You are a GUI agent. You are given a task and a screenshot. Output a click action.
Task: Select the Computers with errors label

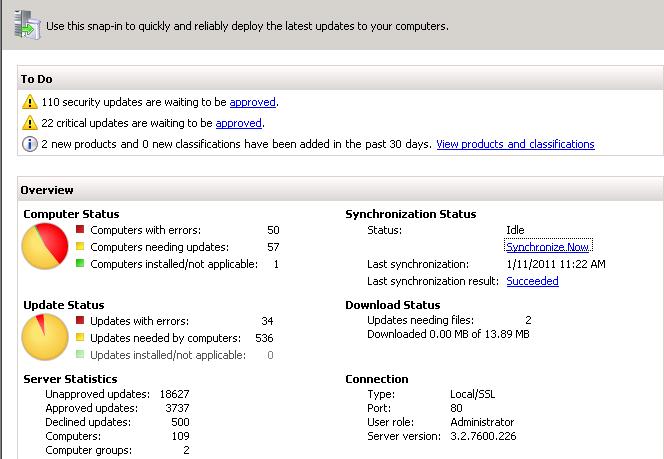tap(145, 230)
